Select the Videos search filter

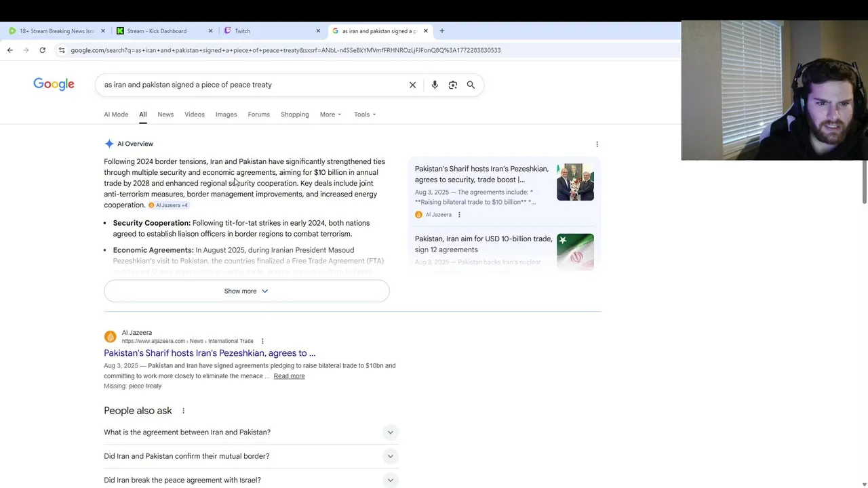(195, 115)
